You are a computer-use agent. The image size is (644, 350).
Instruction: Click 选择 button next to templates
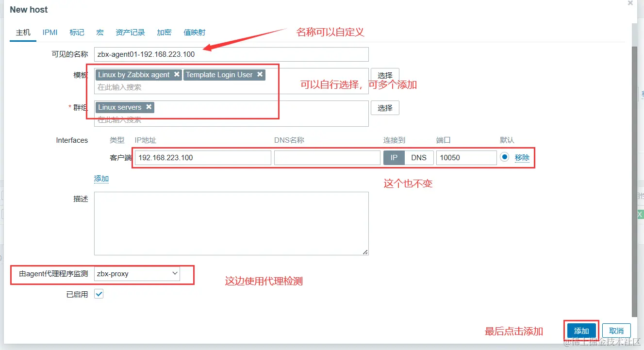[385, 75]
